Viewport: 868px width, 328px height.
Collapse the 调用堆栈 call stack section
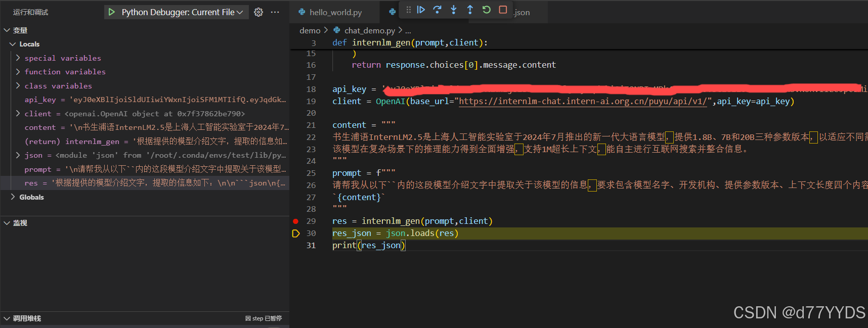click(x=7, y=318)
